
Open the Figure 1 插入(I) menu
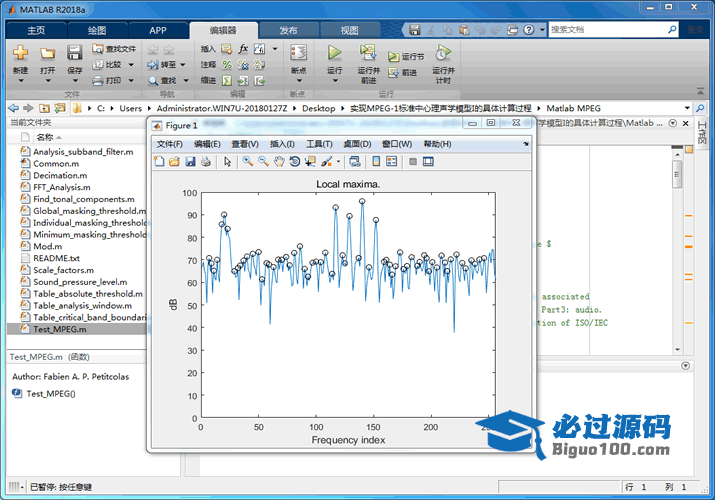(282, 144)
